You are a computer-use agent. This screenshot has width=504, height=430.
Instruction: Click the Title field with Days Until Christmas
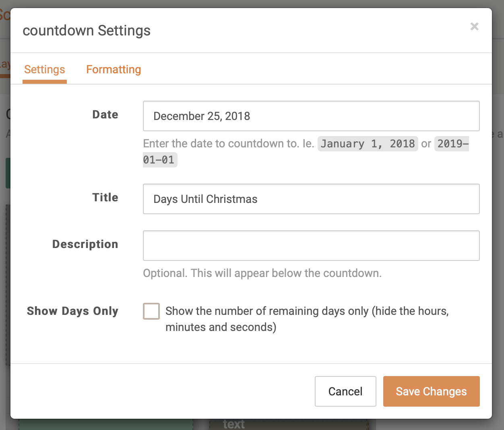click(x=311, y=199)
